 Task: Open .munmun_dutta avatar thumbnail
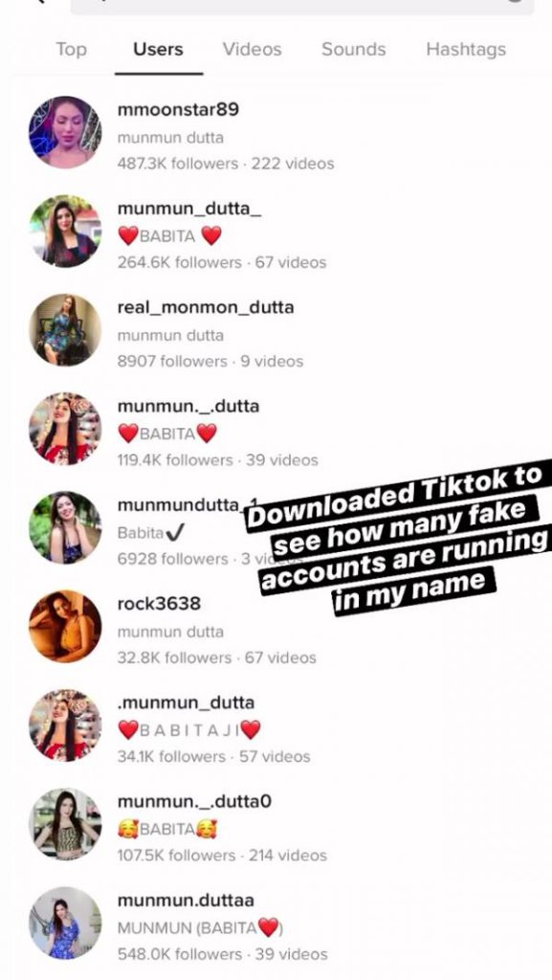[65, 725]
